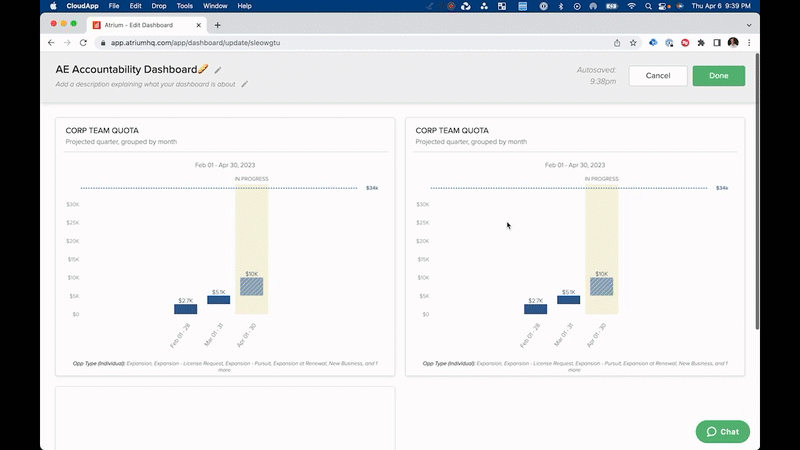
Task: Toggle the browser side panel icon
Action: point(717,43)
